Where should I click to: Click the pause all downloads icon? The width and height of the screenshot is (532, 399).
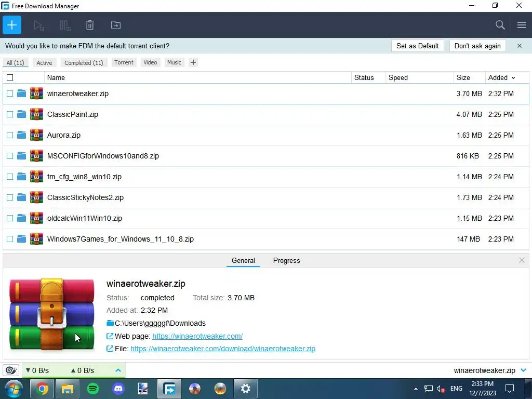tap(65, 25)
